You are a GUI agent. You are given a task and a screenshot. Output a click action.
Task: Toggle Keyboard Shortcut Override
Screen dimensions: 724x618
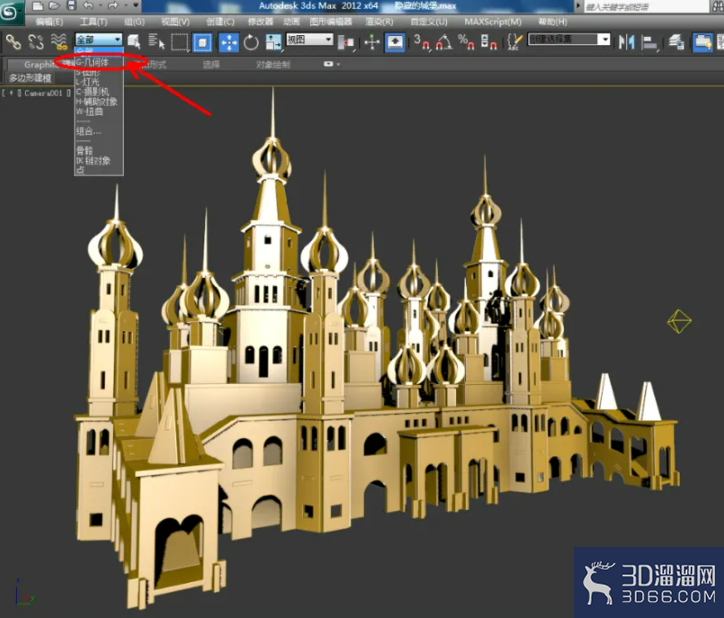395,42
